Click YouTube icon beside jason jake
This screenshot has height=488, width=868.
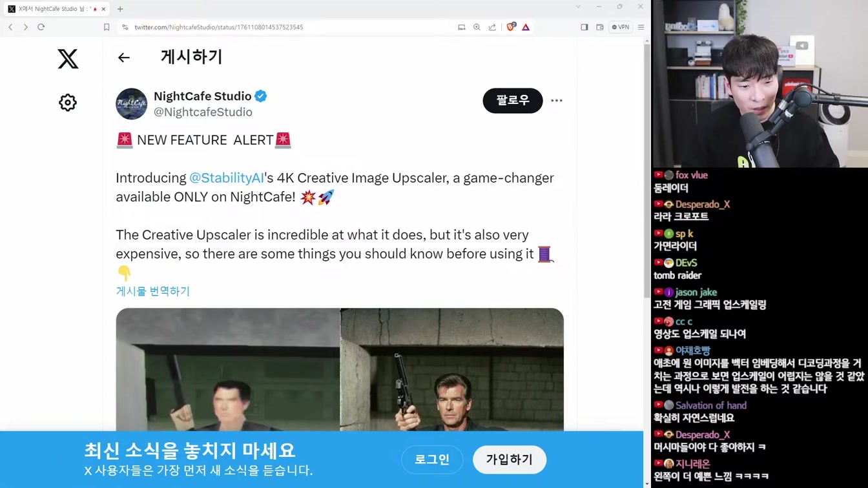[x=658, y=292]
